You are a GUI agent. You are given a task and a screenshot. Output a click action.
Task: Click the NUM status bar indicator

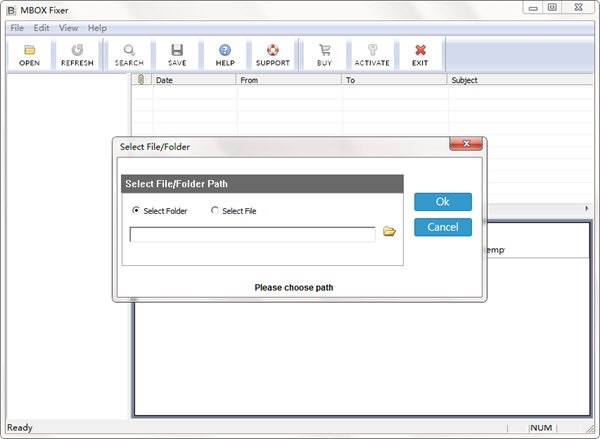click(x=541, y=428)
